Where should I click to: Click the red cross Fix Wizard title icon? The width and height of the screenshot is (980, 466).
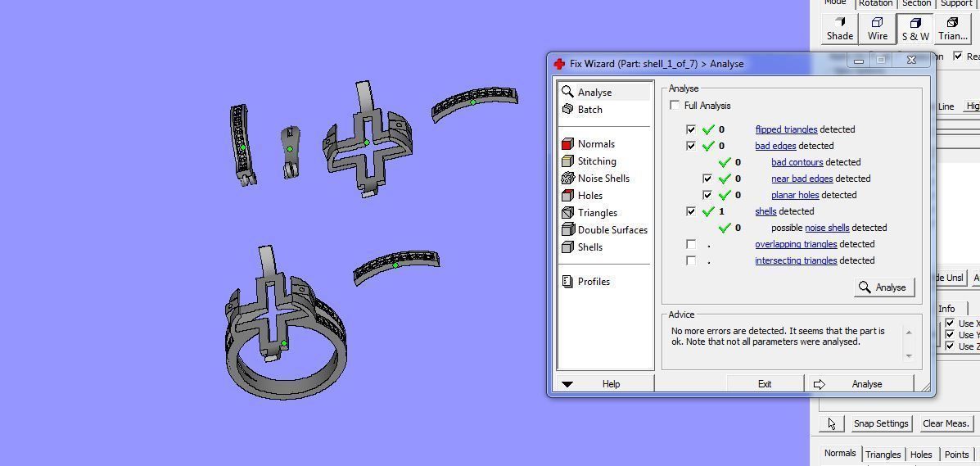559,64
